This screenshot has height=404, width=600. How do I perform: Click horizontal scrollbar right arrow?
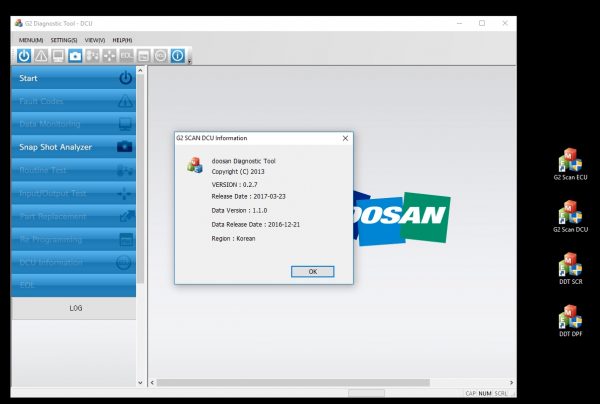(x=511, y=383)
